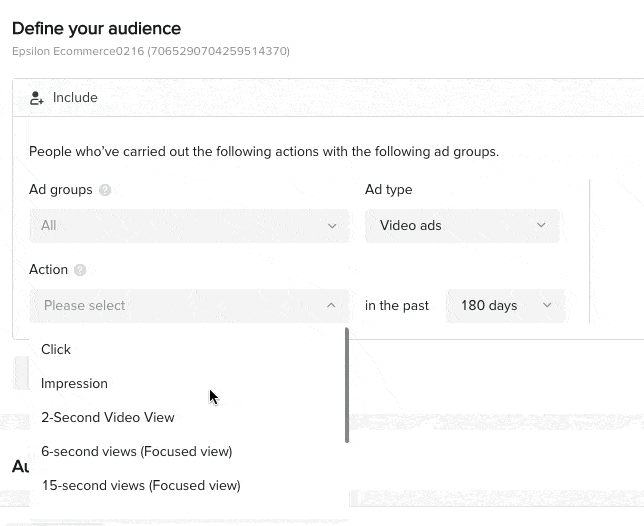Screen dimensions: 644x526
Task: Click the Define your audience heading
Action: 97,29
